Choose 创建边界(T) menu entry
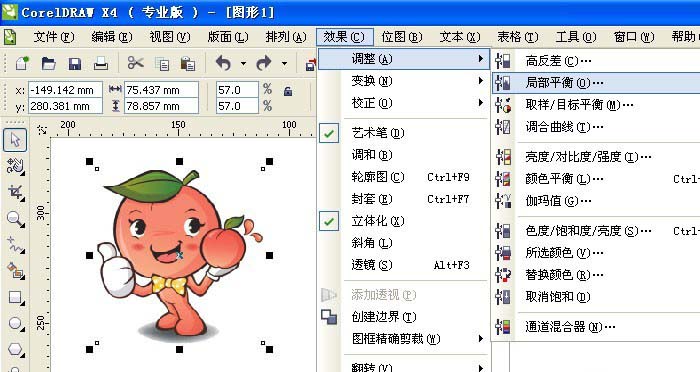700x372 pixels. (404, 317)
